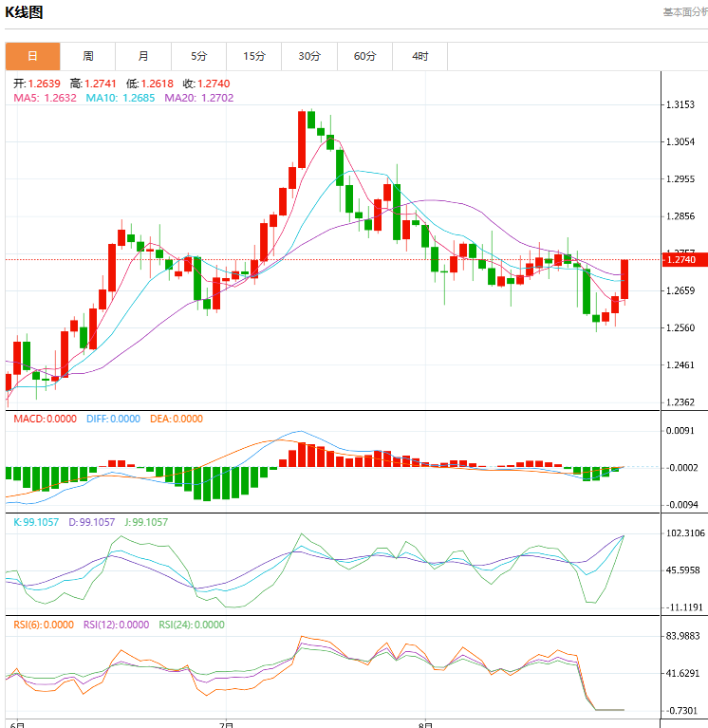Viewport: 708px width, 728px height.
Task: Click the 1.2955 price axis label
Action: tap(680, 178)
